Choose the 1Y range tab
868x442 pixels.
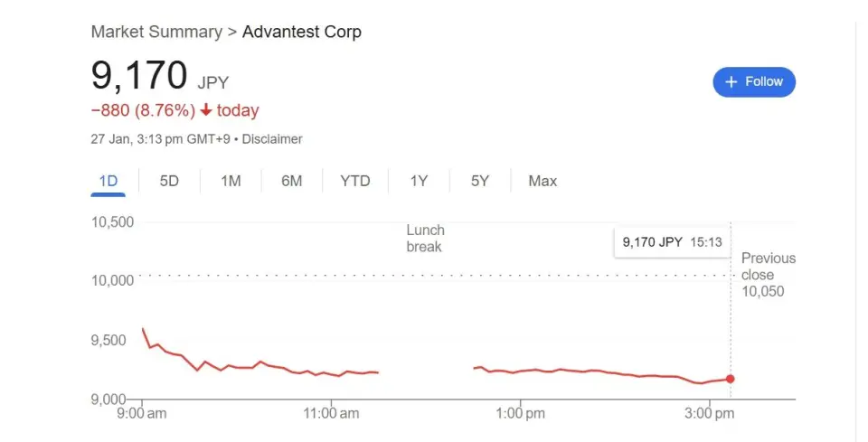point(419,181)
